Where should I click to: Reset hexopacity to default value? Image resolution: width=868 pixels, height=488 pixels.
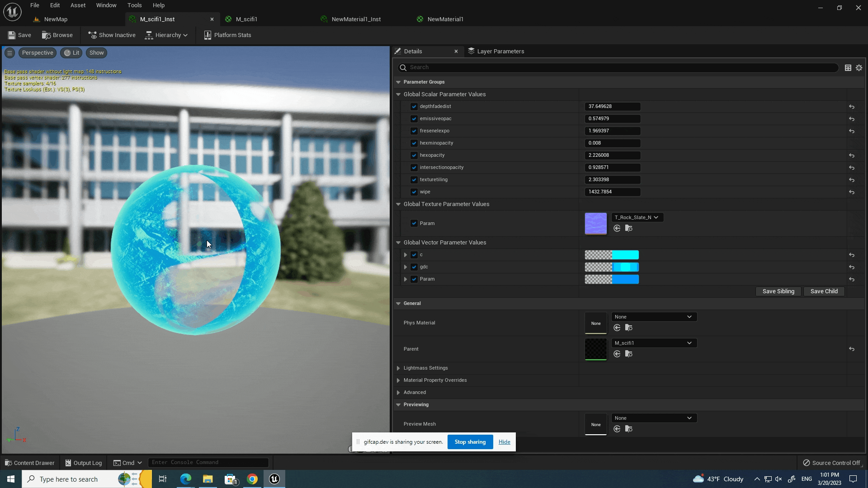[852, 155]
